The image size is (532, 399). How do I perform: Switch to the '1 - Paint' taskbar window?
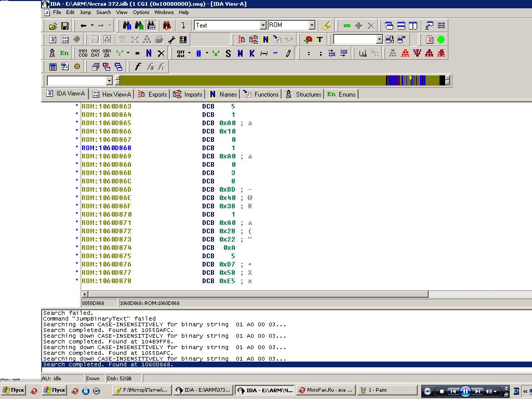pos(387,390)
